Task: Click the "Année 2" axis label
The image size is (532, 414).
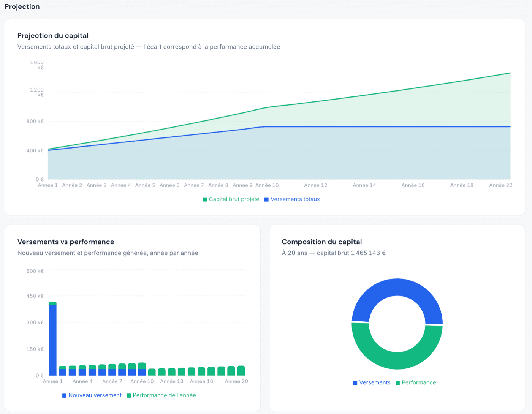Action: (x=72, y=185)
